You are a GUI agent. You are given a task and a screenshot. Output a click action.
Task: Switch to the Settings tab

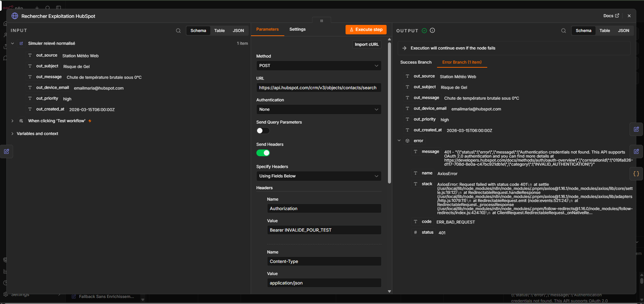coord(297,29)
